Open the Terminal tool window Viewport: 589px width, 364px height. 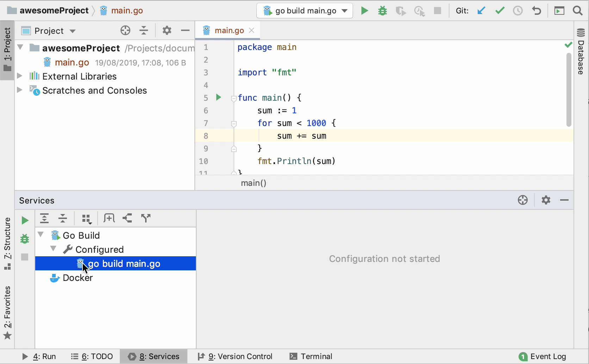[x=311, y=357]
